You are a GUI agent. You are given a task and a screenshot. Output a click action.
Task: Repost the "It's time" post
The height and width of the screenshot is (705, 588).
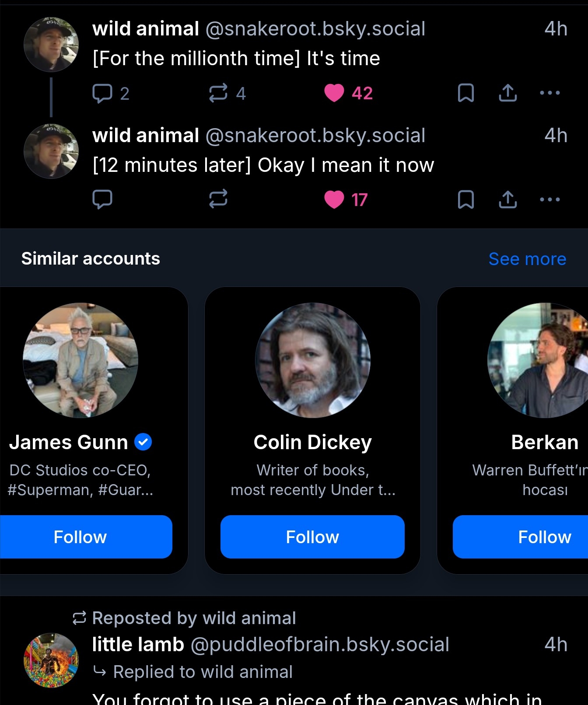[x=218, y=93]
